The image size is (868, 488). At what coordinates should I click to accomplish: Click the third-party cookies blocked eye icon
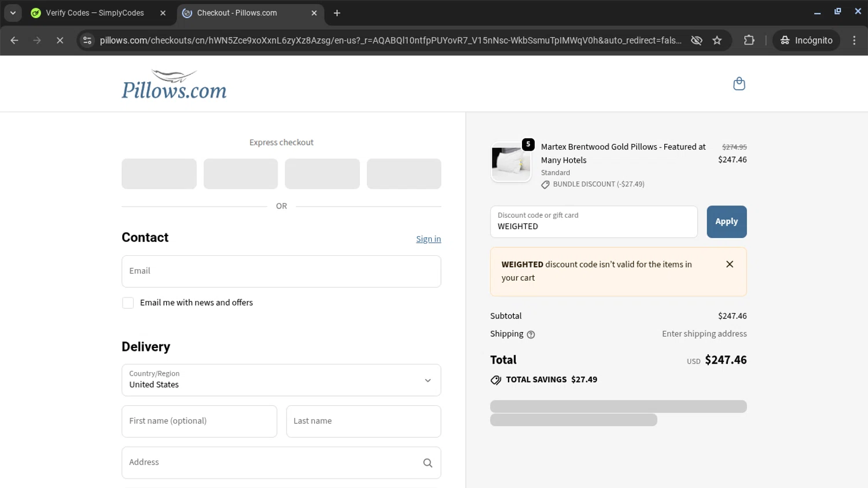pos(697,40)
